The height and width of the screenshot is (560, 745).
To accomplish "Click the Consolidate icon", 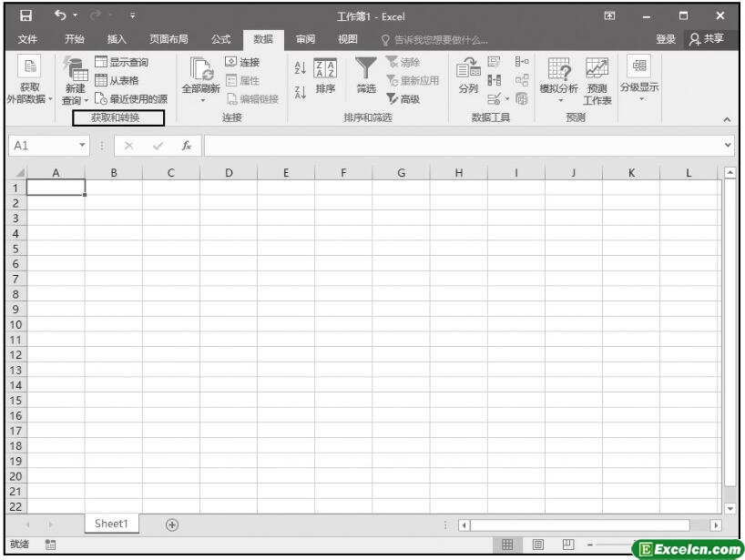I will point(522,61).
